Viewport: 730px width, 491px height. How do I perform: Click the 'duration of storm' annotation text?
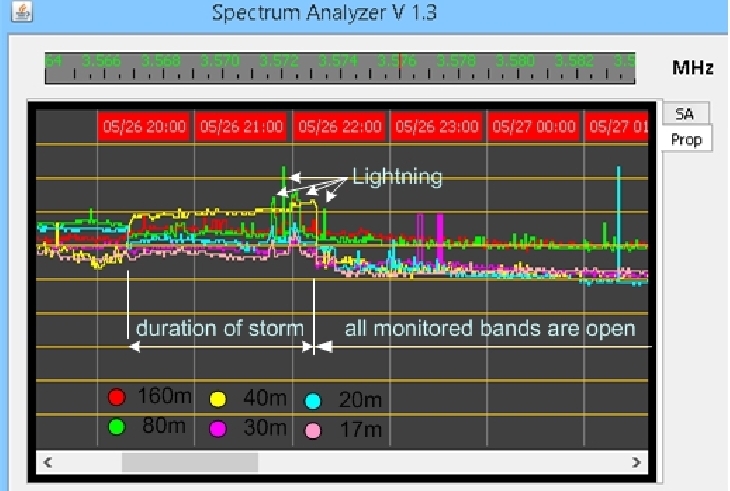point(218,328)
